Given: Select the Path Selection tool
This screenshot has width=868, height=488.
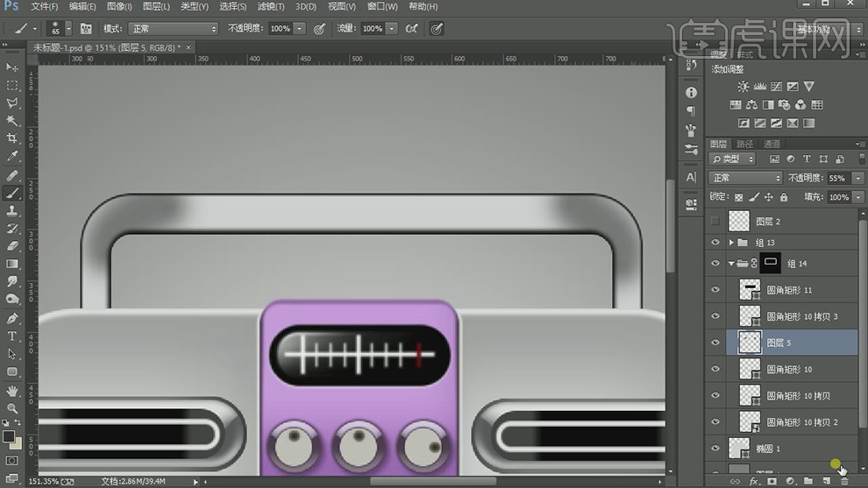Looking at the screenshot, I should pyautogui.click(x=11, y=354).
